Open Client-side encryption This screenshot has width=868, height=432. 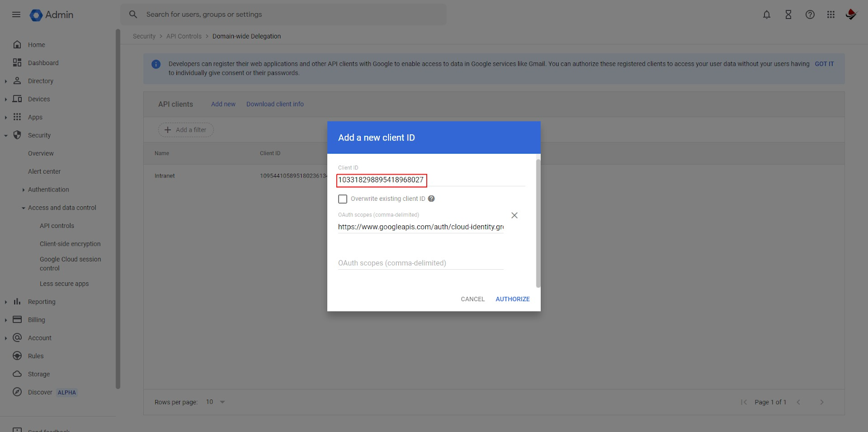coord(70,244)
